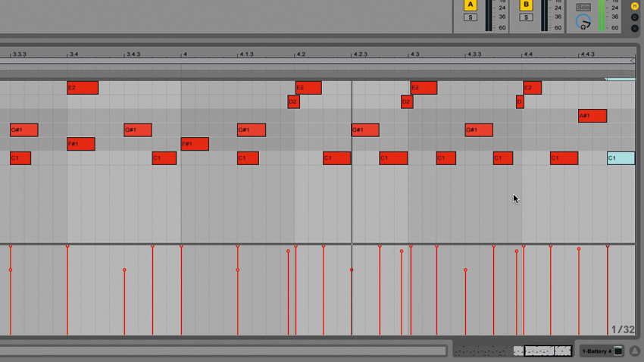Select the D2 note just before 4.2
Image resolution: width=644 pixels, height=362 pixels.
(x=294, y=101)
